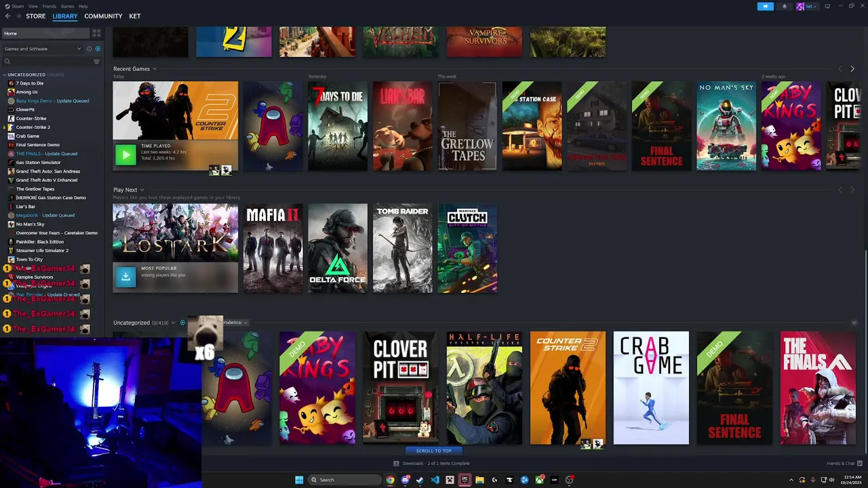The image size is (868, 488).
Task: Select Among Us in the sidebar list
Action: point(26,92)
